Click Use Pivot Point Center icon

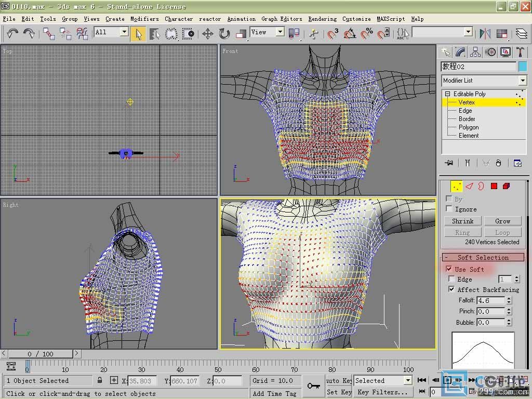294,34
